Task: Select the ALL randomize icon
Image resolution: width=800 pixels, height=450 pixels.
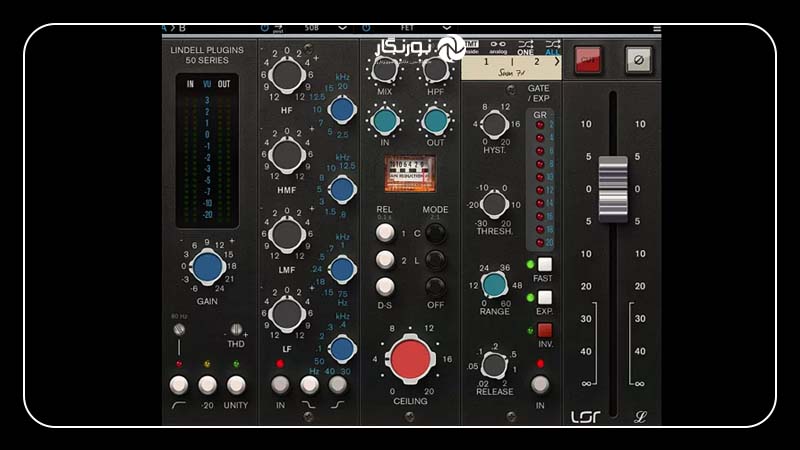Action: pos(552,47)
